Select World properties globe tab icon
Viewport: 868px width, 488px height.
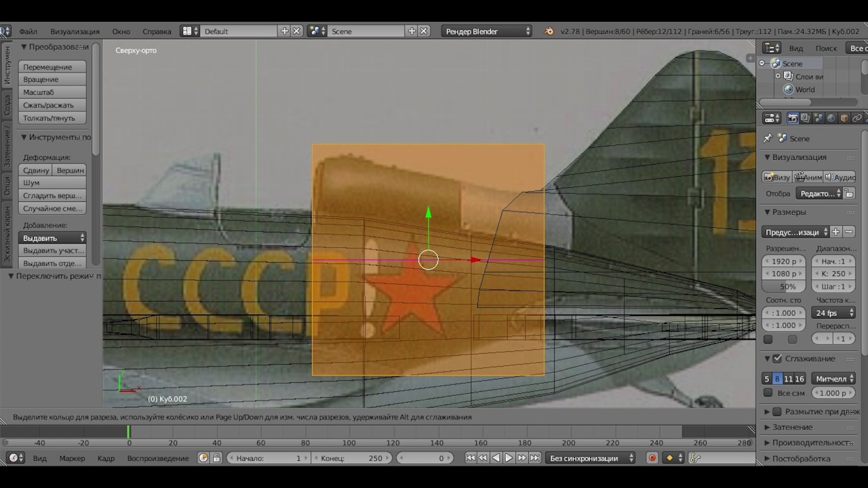point(831,118)
